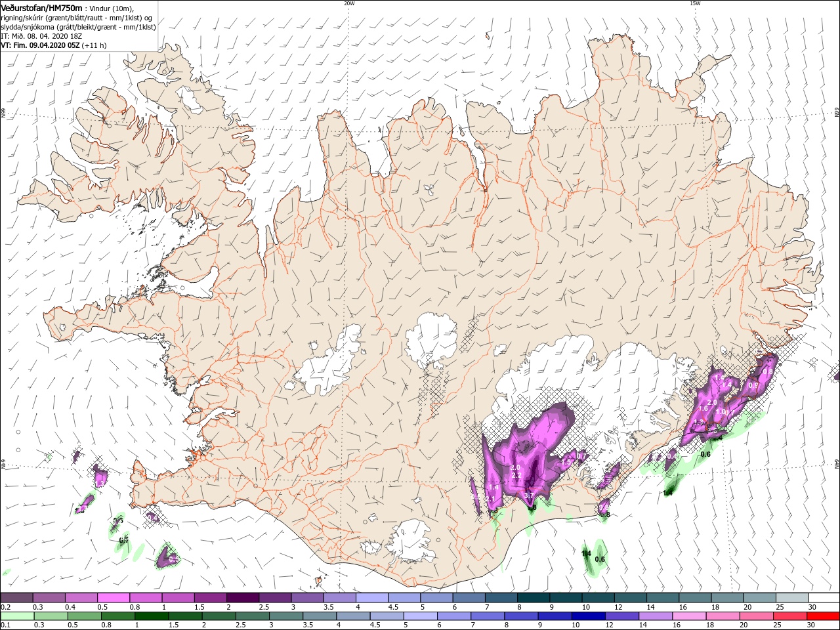This screenshot has width=840, height=630.
Task: Pick dark purple upper-scale swatch between 2 and 2.5
Action: pyautogui.click(x=242, y=598)
